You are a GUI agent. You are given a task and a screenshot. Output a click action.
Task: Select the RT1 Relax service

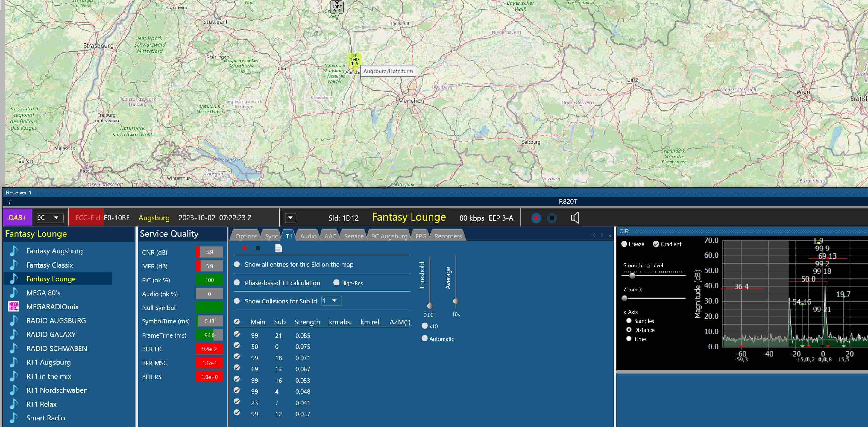(41, 404)
